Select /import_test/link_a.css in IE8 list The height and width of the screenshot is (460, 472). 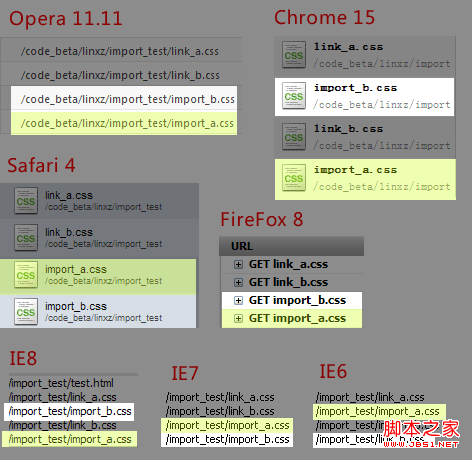63,397
